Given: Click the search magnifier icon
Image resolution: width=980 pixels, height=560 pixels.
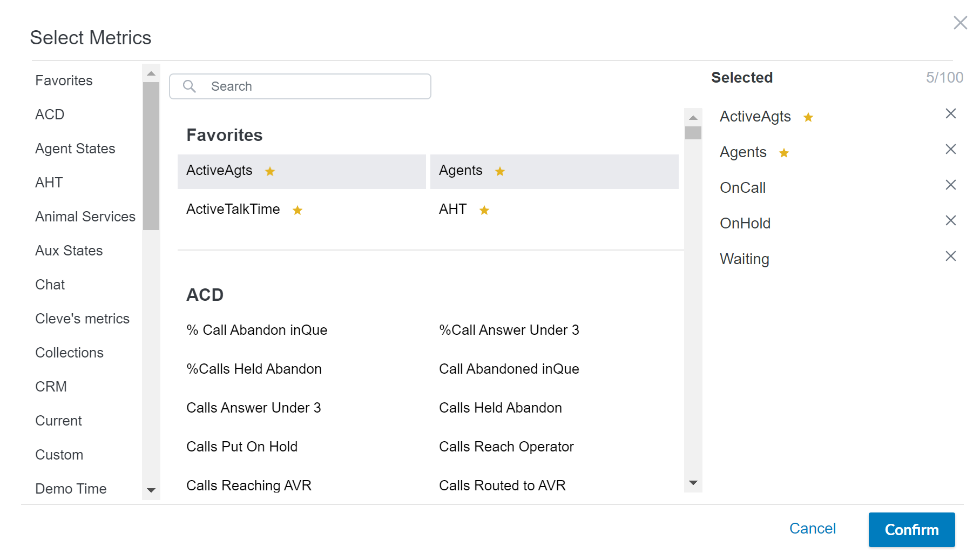Looking at the screenshot, I should pyautogui.click(x=189, y=86).
